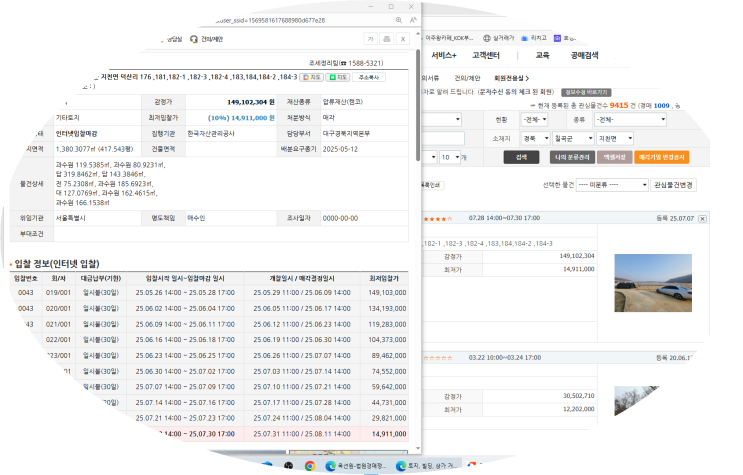Open the 지천면 township dropdown
743x475 pixels.
coord(615,138)
